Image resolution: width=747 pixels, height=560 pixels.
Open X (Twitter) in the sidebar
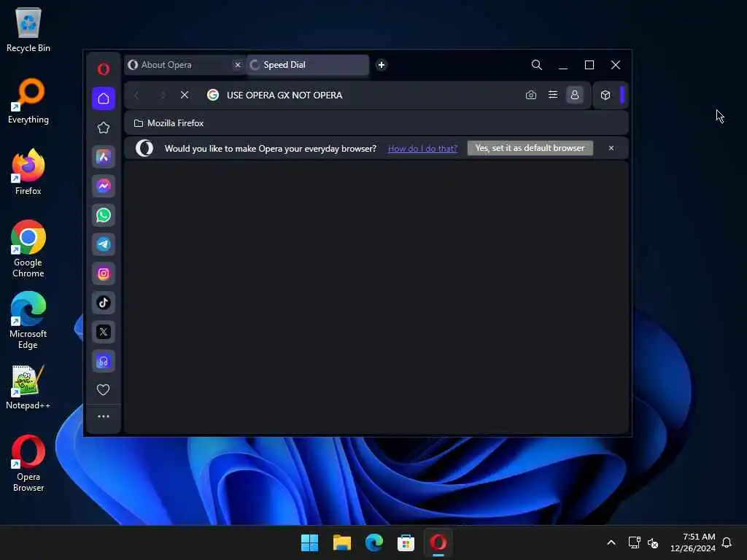pyautogui.click(x=104, y=332)
